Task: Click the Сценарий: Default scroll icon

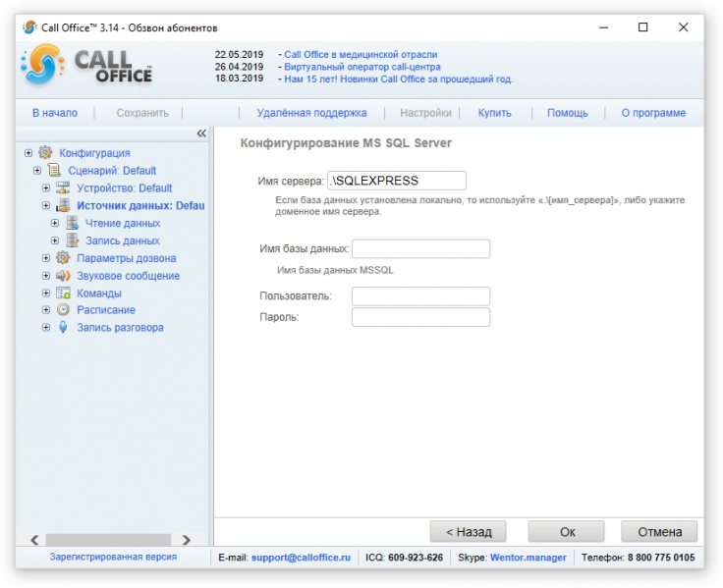Action: 54,170
